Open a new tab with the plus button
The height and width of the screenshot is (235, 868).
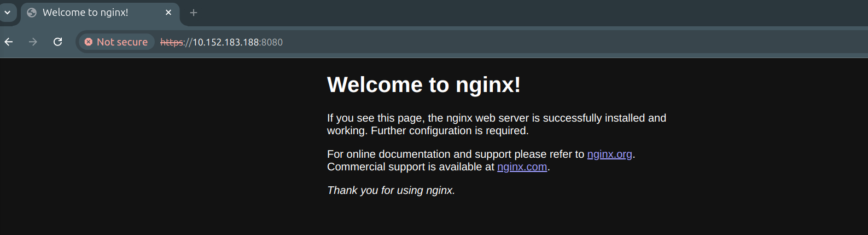coord(194,13)
